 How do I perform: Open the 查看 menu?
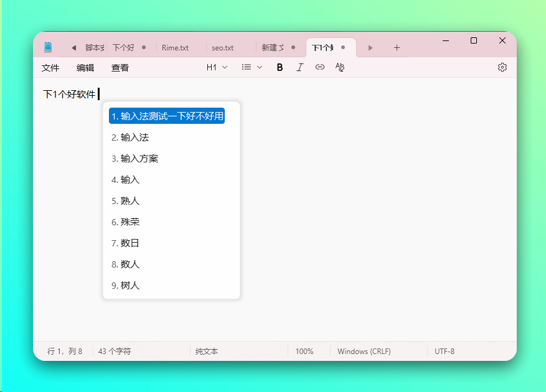point(120,68)
